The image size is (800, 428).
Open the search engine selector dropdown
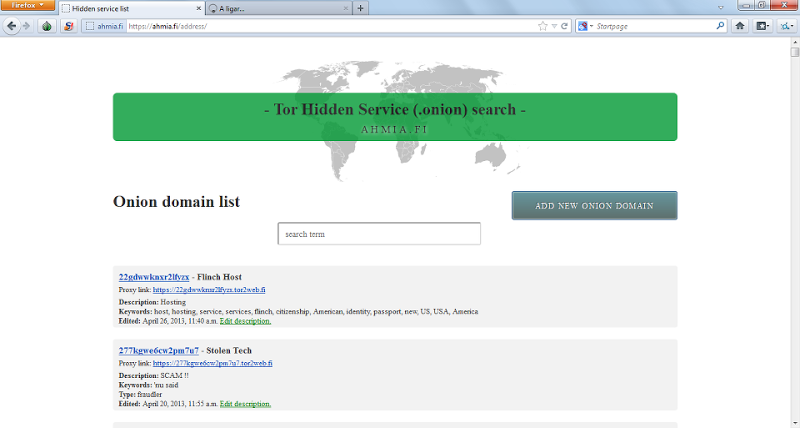[x=585, y=26]
